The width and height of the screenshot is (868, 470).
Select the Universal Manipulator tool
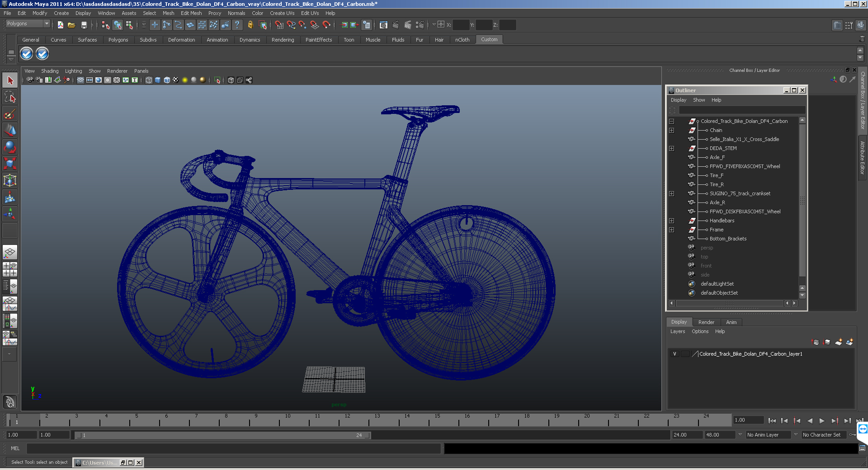pos(10,180)
